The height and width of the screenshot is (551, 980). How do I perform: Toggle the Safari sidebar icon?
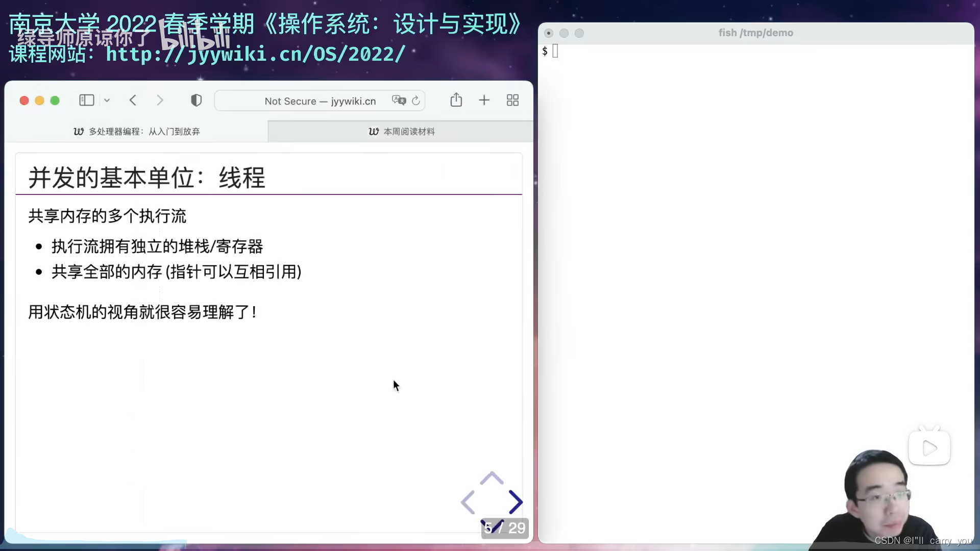tap(87, 100)
